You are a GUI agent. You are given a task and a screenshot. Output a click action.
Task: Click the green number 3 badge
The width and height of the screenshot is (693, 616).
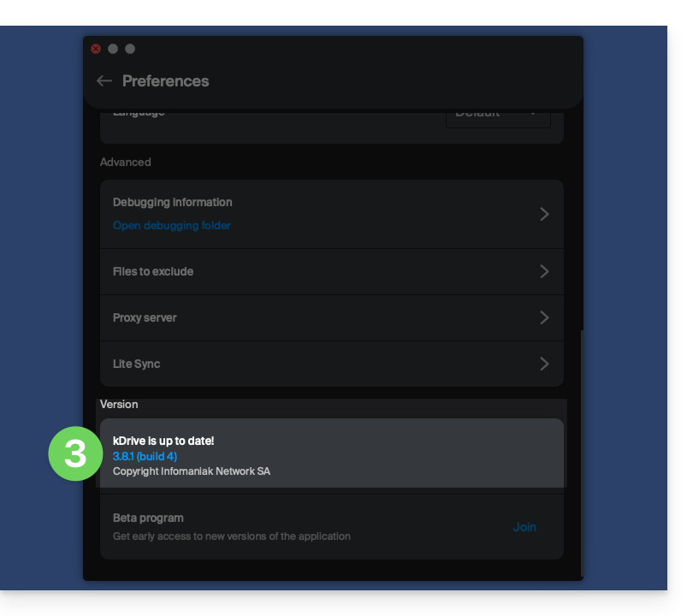click(75, 453)
